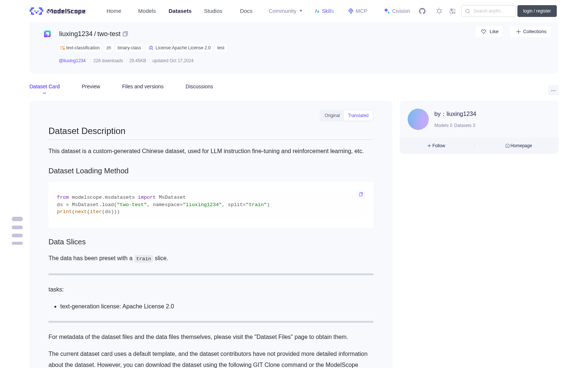This screenshot has height=368, width=588.
Task: Open the Docs nav item
Action: [x=246, y=11]
